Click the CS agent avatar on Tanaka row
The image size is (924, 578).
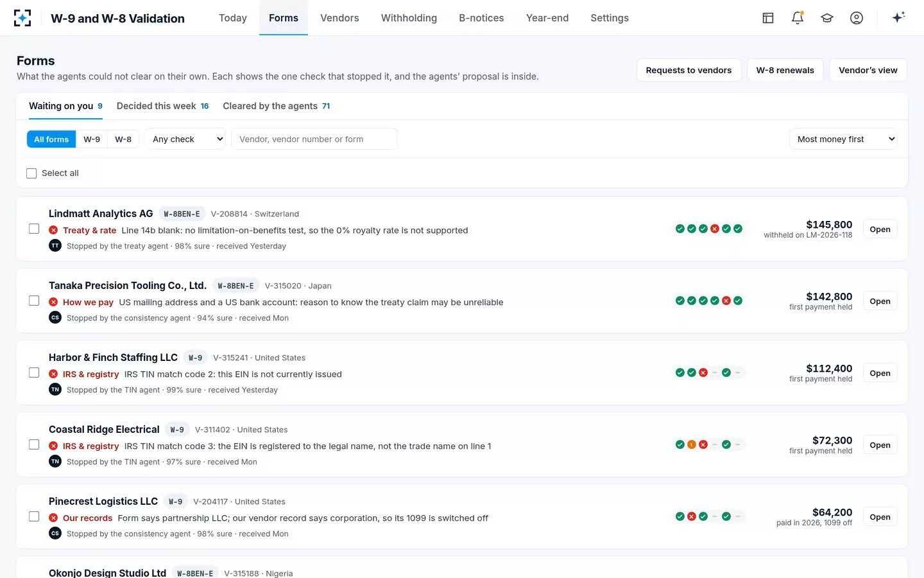[55, 317]
